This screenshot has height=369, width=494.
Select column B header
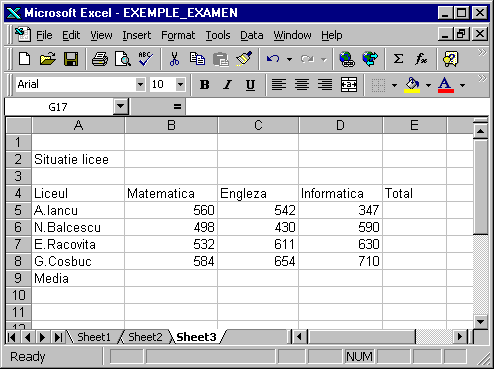point(171,125)
